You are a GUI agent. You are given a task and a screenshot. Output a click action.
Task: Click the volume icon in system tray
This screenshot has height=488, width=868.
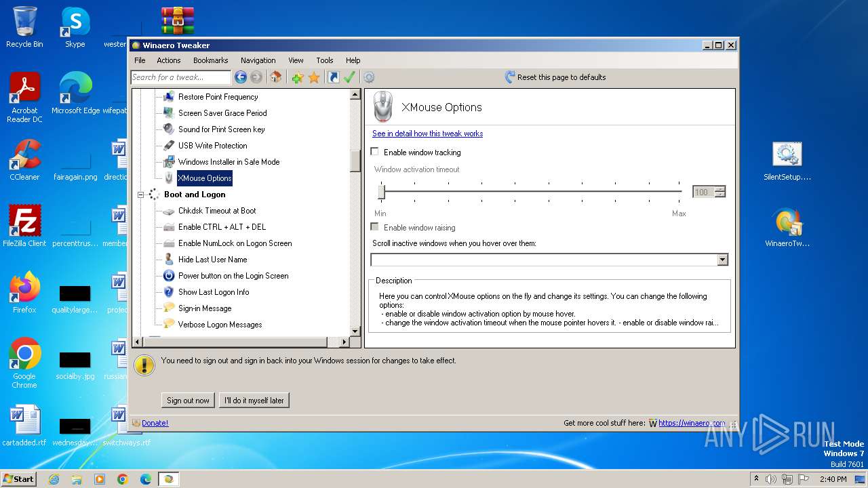(771, 479)
